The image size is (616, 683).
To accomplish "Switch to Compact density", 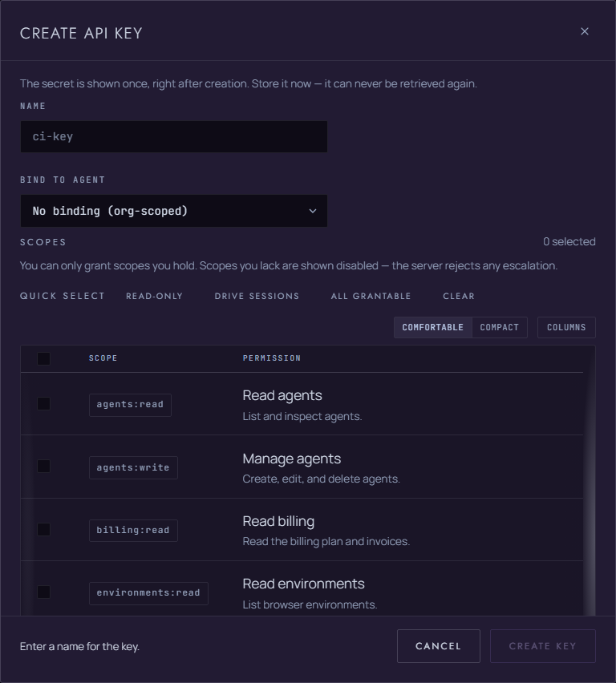I will pyautogui.click(x=499, y=327).
